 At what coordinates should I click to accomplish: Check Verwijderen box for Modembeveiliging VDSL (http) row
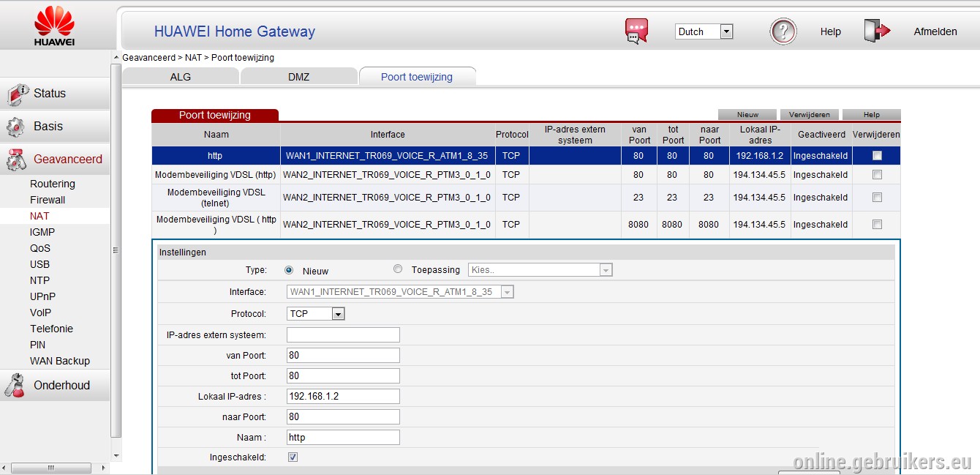877,175
